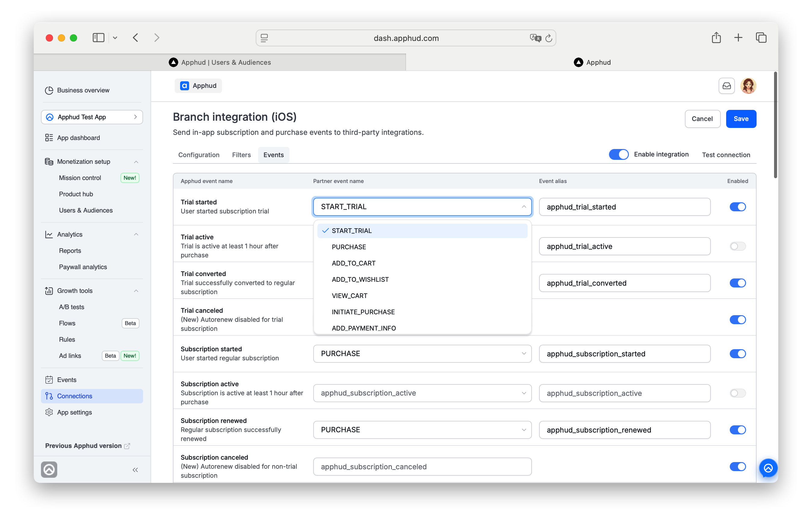Collapse the START_TRIAL partner event dropdown
The width and height of the screenshot is (812, 528).
click(422, 207)
